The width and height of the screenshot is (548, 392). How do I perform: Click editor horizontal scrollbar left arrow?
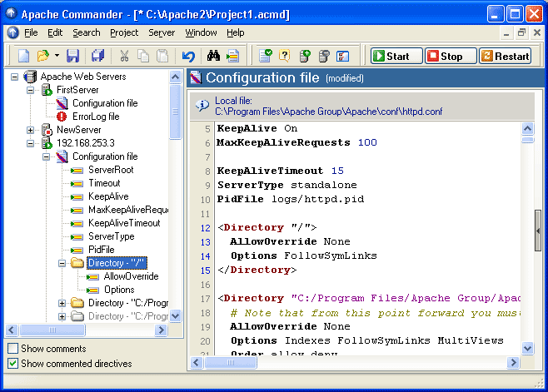pos(197,362)
